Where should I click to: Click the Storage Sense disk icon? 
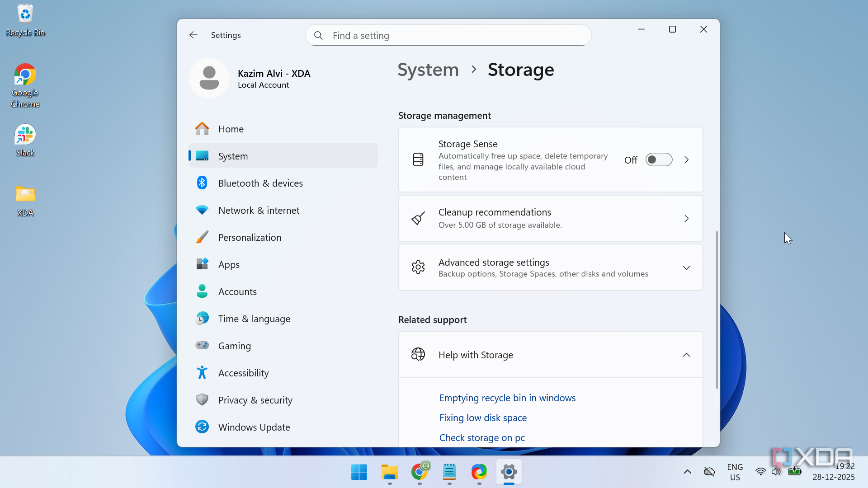pyautogui.click(x=418, y=160)
